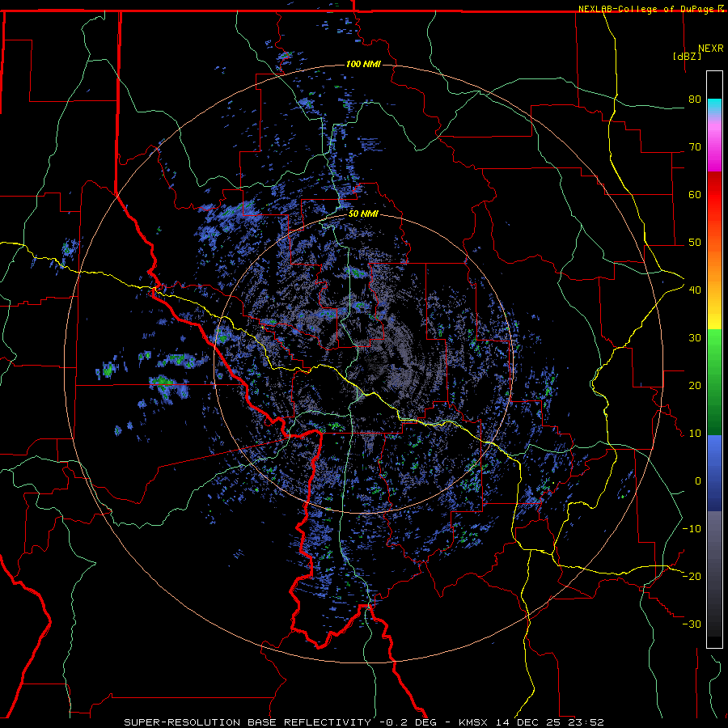The height and width of the screenshot is (728, 728).
Task: Click the -30 value on the dBZ scale
Action: pyautogui.click(x=692, y=624)
